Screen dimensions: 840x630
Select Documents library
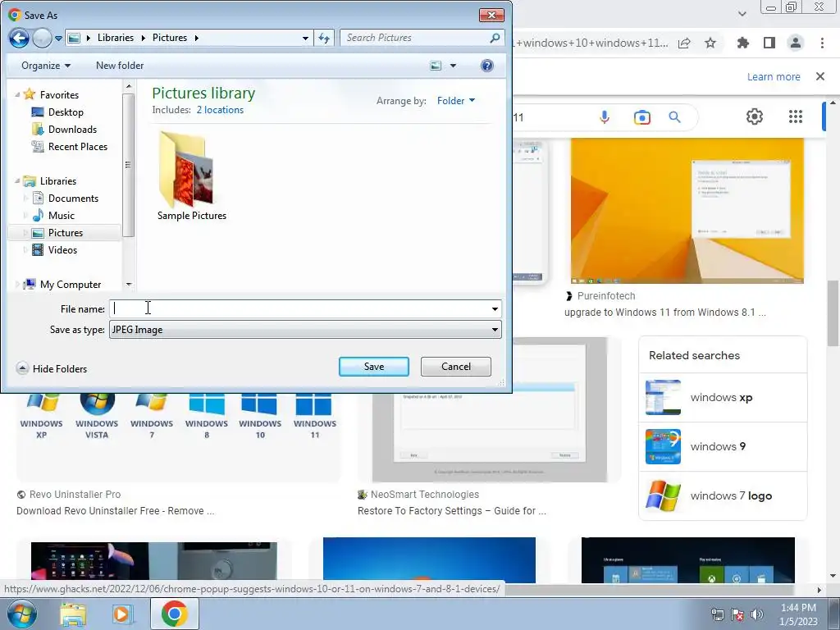coord(73,199)
